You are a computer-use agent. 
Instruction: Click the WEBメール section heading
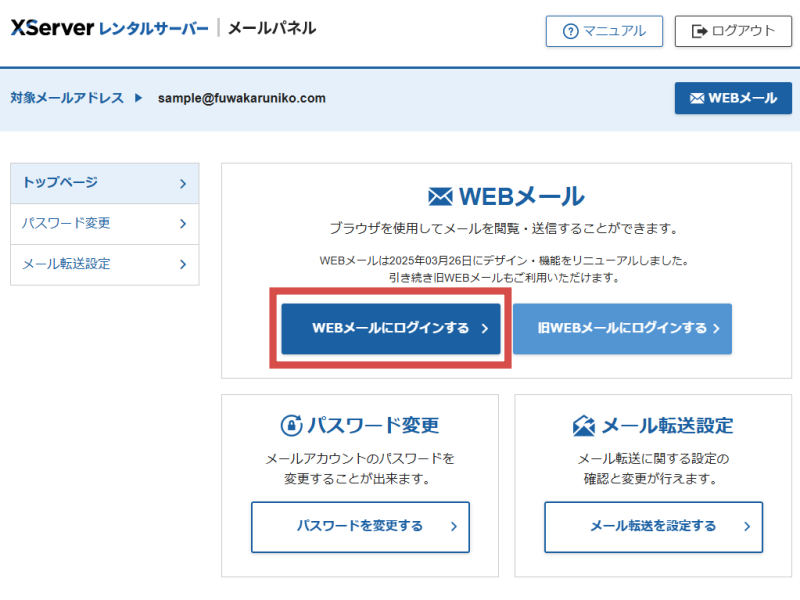coord(521,196)
